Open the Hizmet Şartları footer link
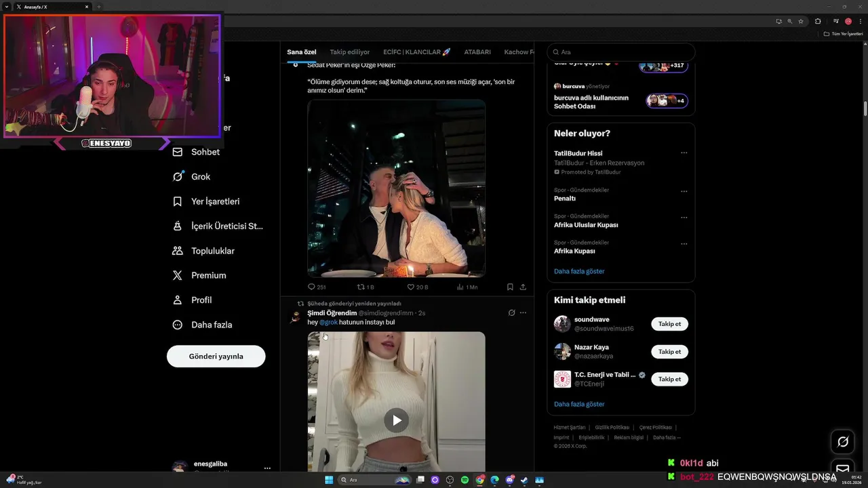This screenshot has height=488, width=868. pos(570,427)
